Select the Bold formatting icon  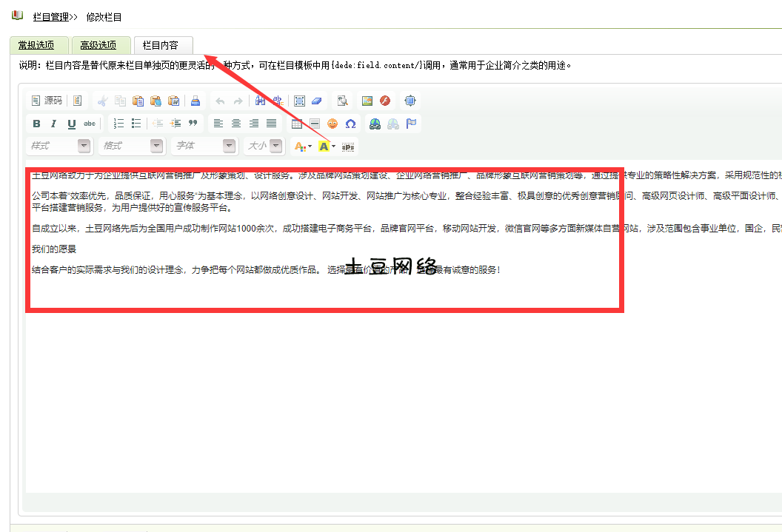[36, 122]
